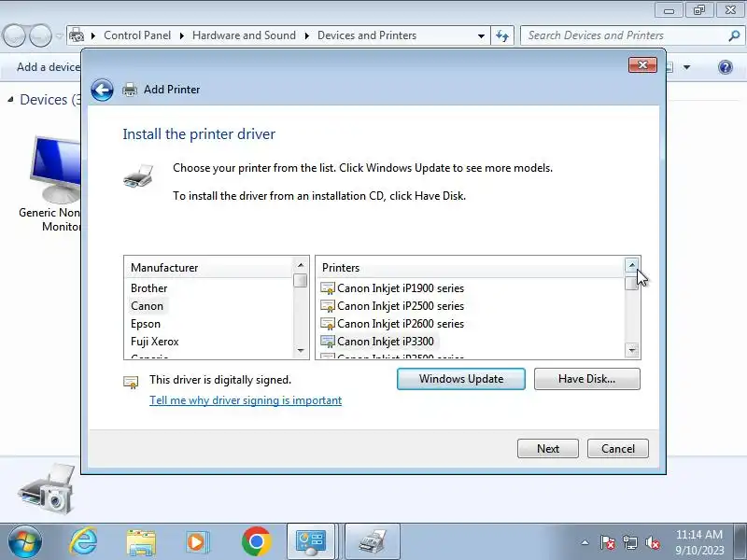
Task: Click Hardware and Sound in the breadcrumb
Action: [244, 35]
